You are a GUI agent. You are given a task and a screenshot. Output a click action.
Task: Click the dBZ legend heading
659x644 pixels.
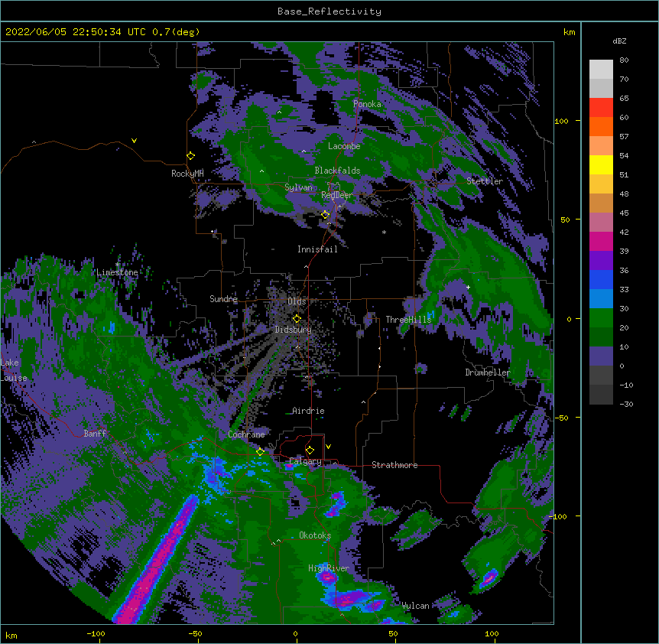pos(619,41)
